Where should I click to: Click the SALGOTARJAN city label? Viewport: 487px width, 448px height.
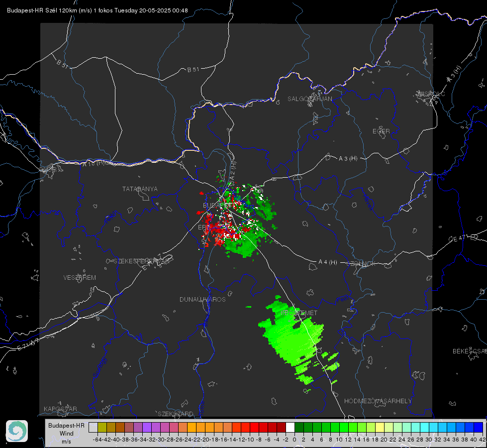309,99
